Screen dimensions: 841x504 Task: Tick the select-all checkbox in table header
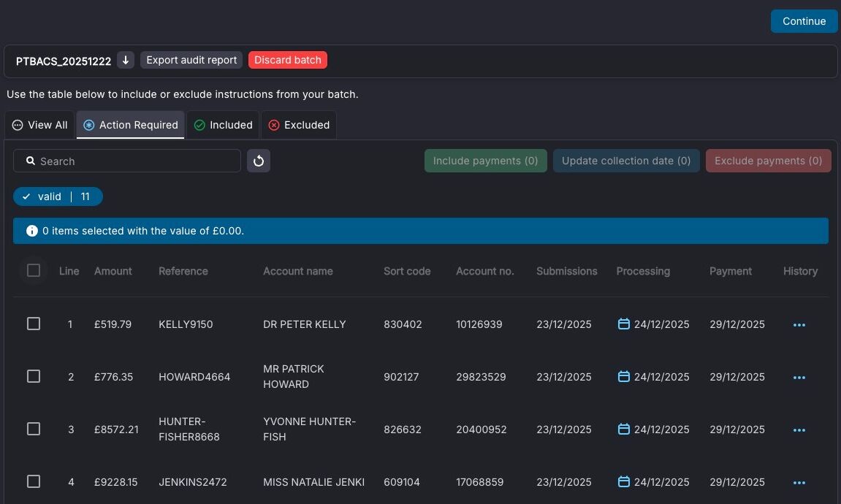[x=34, y=270]
